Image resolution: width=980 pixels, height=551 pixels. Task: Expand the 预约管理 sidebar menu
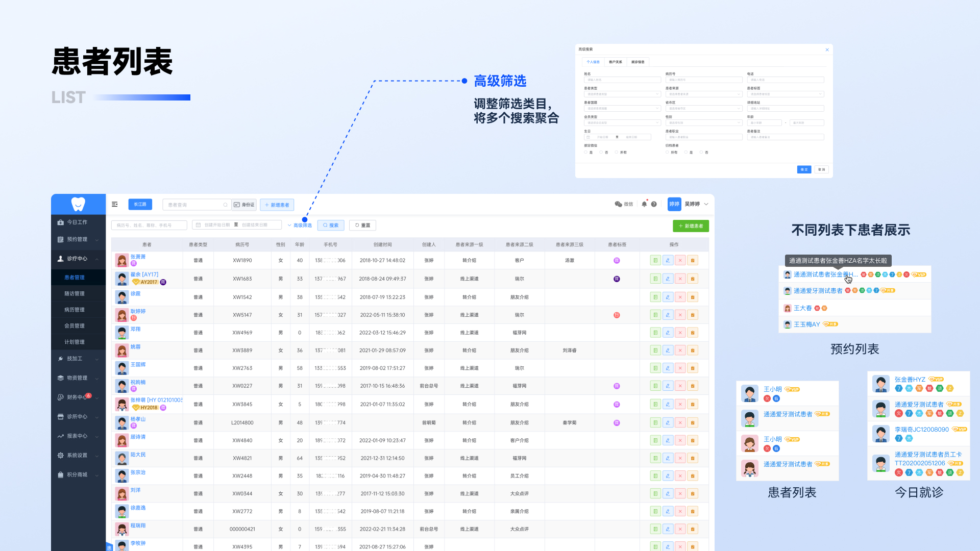click(78, 239)
